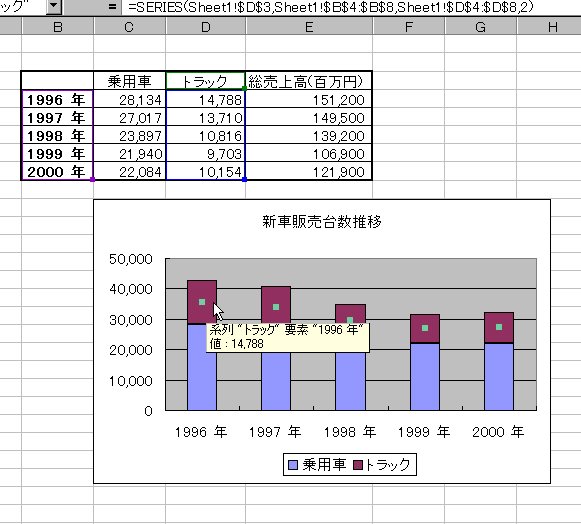Click the blue range handle below 10,154
Viewport: 581px width, 524px height.
(x=244, y=180)
